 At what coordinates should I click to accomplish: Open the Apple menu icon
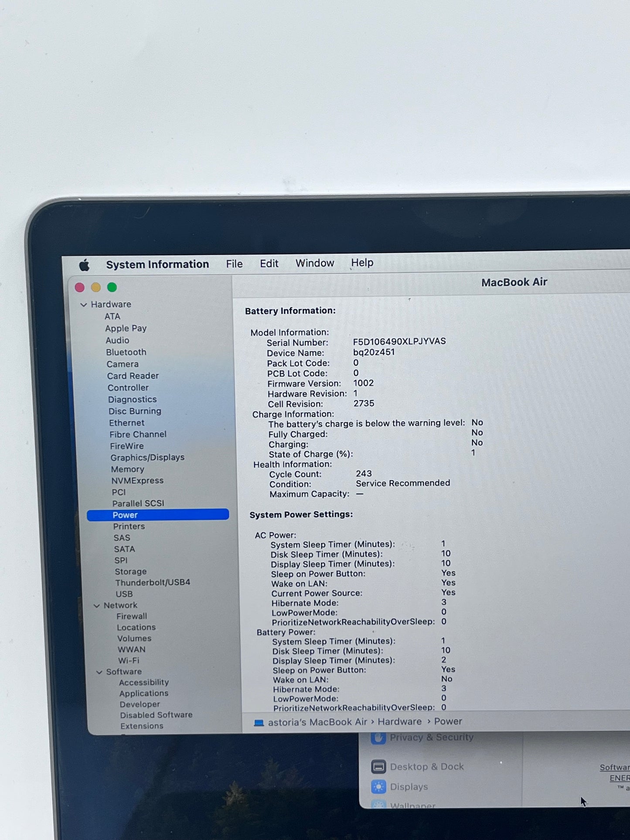[84, 265]
